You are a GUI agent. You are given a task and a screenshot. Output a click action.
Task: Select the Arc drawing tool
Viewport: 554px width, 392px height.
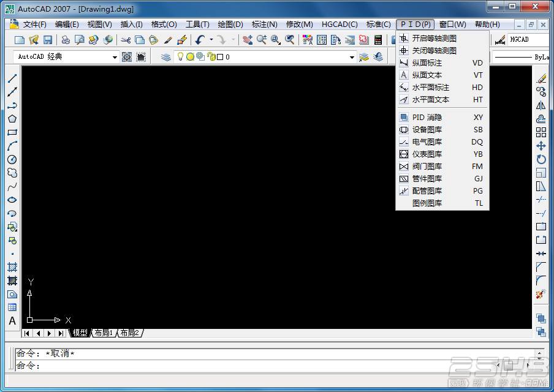pyautogui.click(x=12, y=146)
